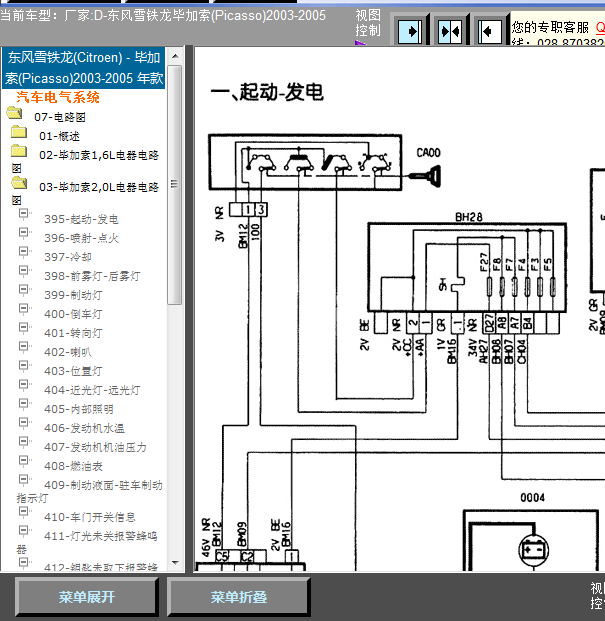The height and width of the screenshot is (621, 605).
Task: Open the 03-毕加索2,0L电器电路图 folder icon
Action: click(x=19, y=183)
